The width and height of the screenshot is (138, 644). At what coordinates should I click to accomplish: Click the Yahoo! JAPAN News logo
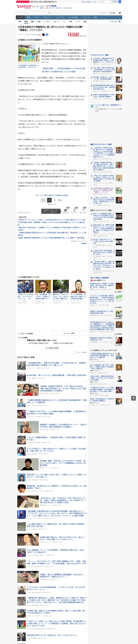tap(27, 7)
